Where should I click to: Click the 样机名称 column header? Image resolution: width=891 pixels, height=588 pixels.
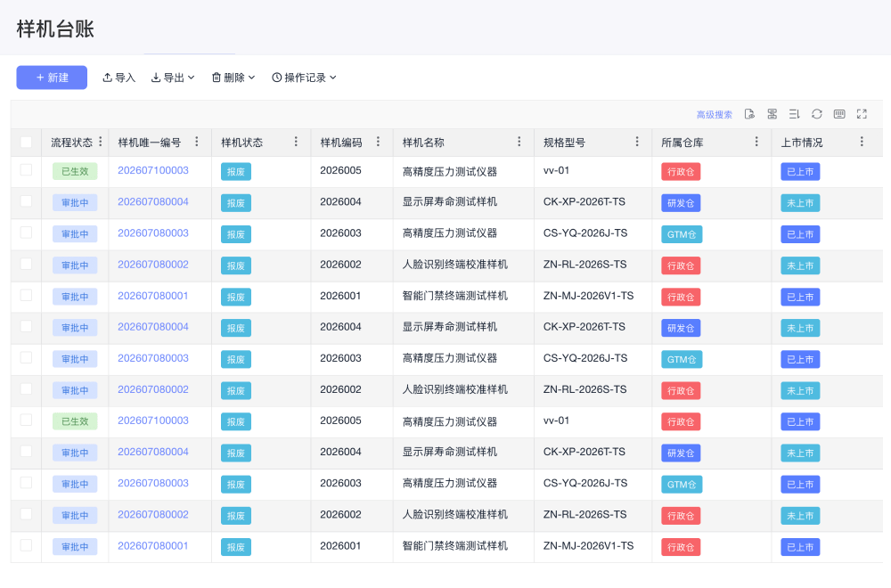point(423,143)
